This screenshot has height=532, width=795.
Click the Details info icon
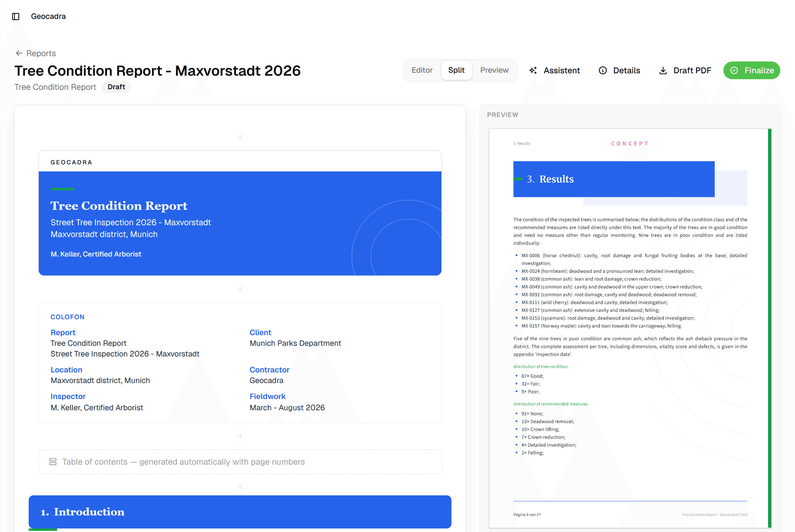[x=603, y=70]
